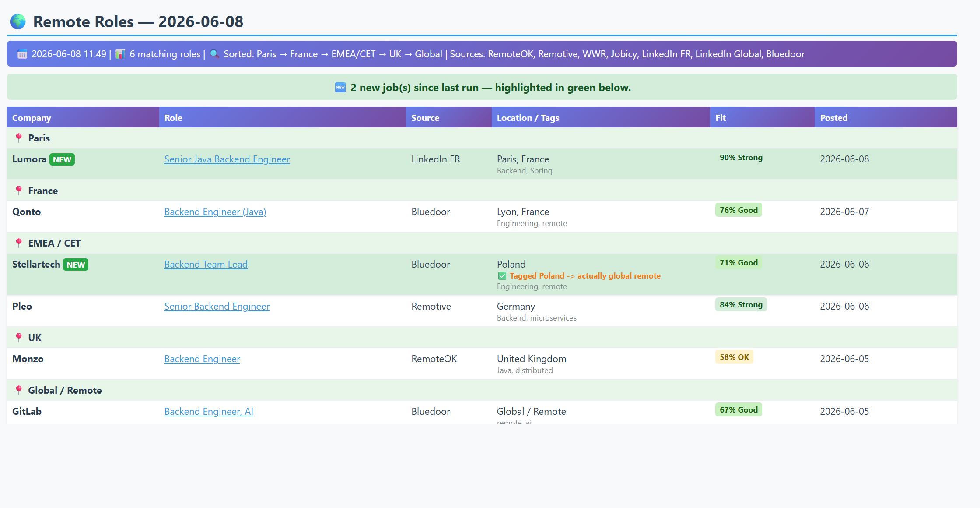Click the posted date in the Stellartech row
The height and width of the screenshot is (508, 980).
tap(844, 265)
